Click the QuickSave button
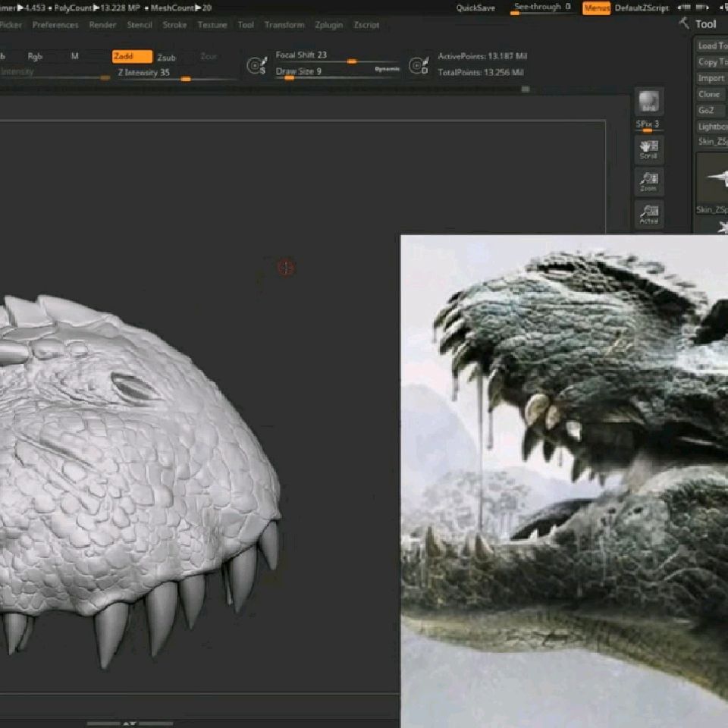728x728 pixels. point(475,8)
